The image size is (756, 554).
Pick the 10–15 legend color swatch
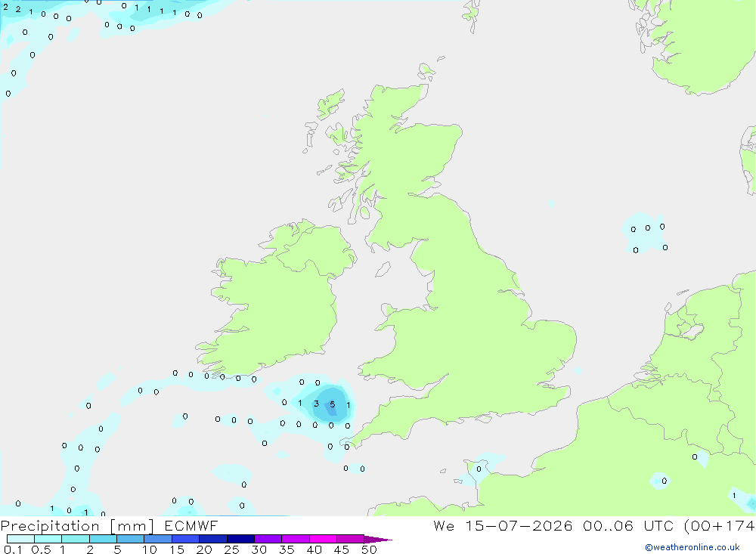158,539
